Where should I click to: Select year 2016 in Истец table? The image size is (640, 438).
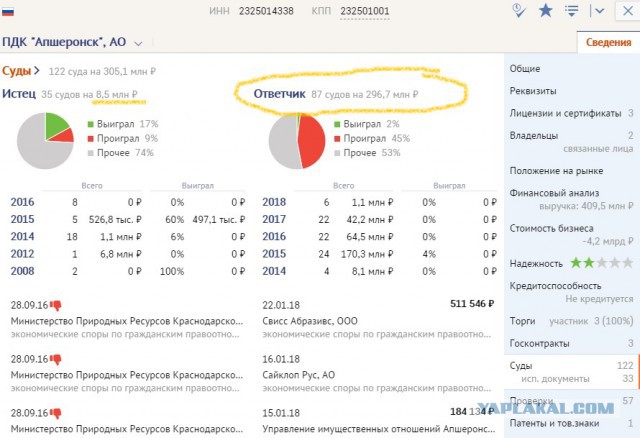point(22,202)
